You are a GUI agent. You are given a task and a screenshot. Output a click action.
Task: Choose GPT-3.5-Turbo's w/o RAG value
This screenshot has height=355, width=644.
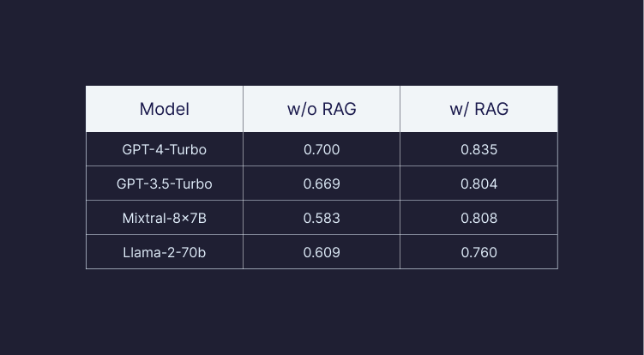coord(322,184)
